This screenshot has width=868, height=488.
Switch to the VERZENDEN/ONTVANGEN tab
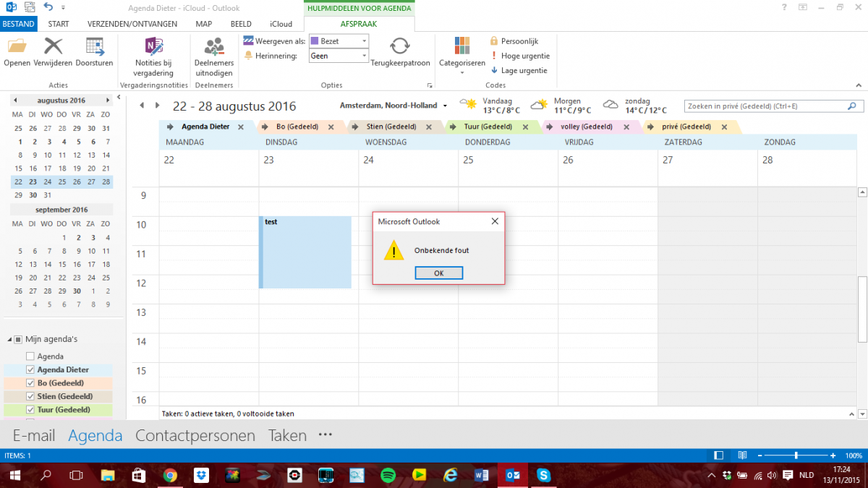132,24
